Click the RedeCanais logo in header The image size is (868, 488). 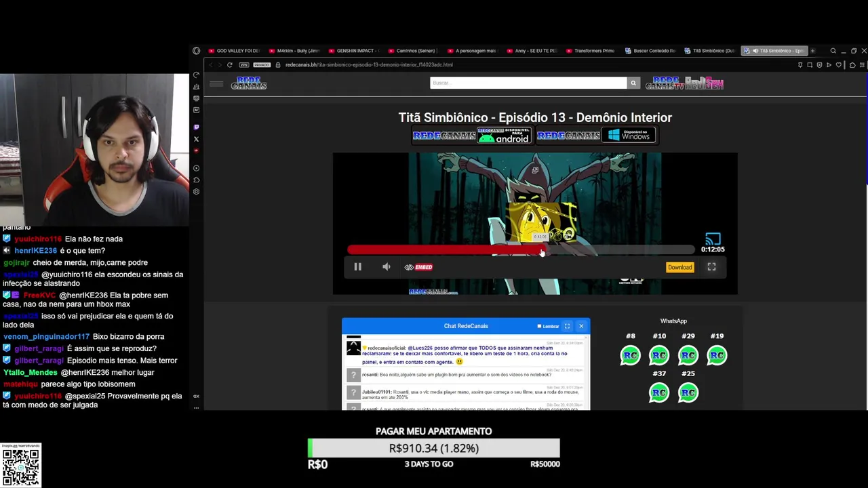(x=249, y=83)
